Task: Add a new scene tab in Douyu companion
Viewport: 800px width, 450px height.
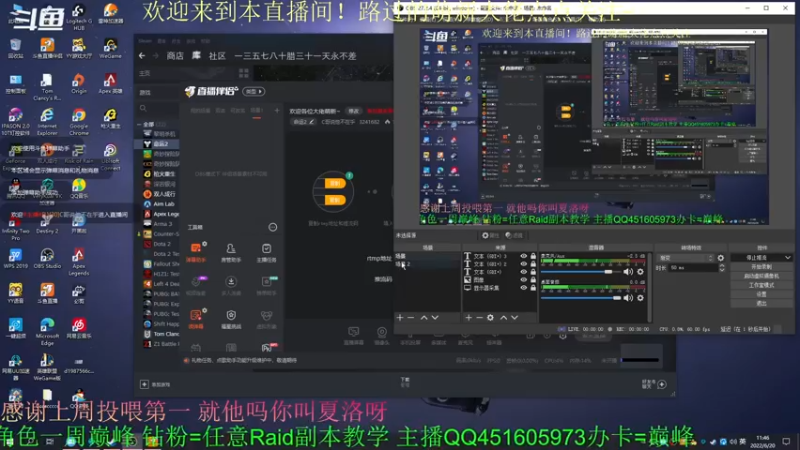Action: (x=277, y=111)
